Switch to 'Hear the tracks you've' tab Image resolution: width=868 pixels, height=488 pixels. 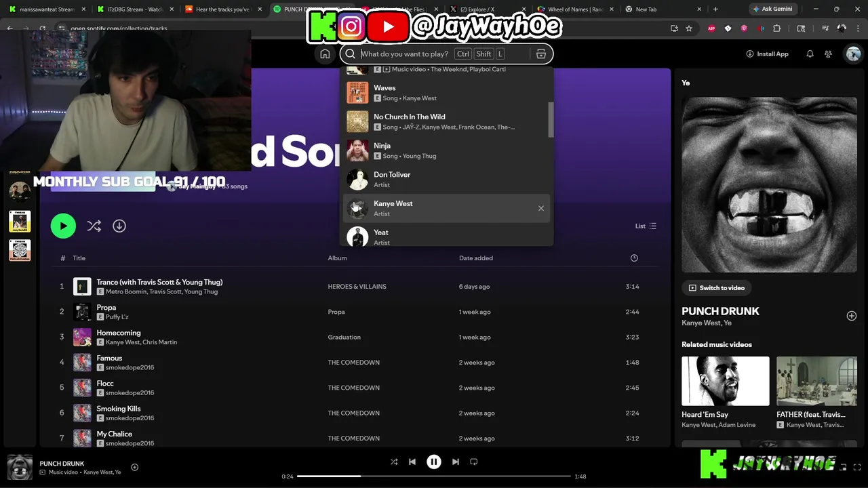click(222, 9)
